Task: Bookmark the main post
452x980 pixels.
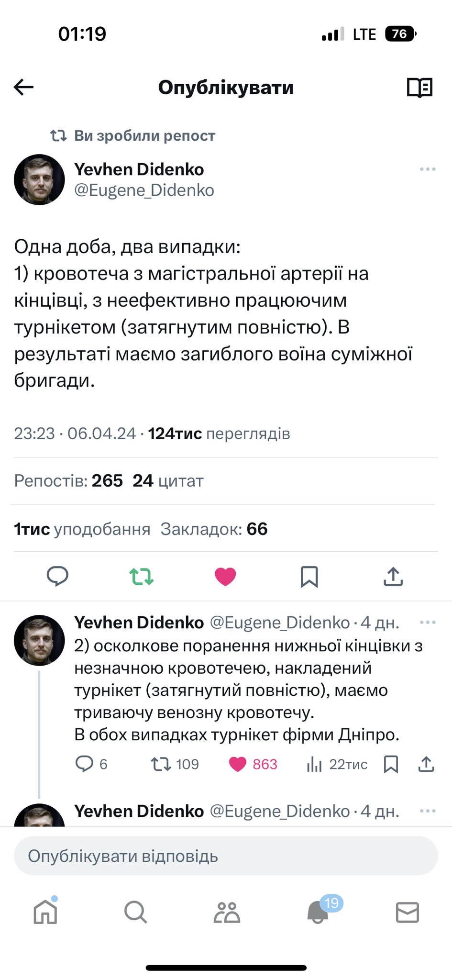Action: coord(309,577)
